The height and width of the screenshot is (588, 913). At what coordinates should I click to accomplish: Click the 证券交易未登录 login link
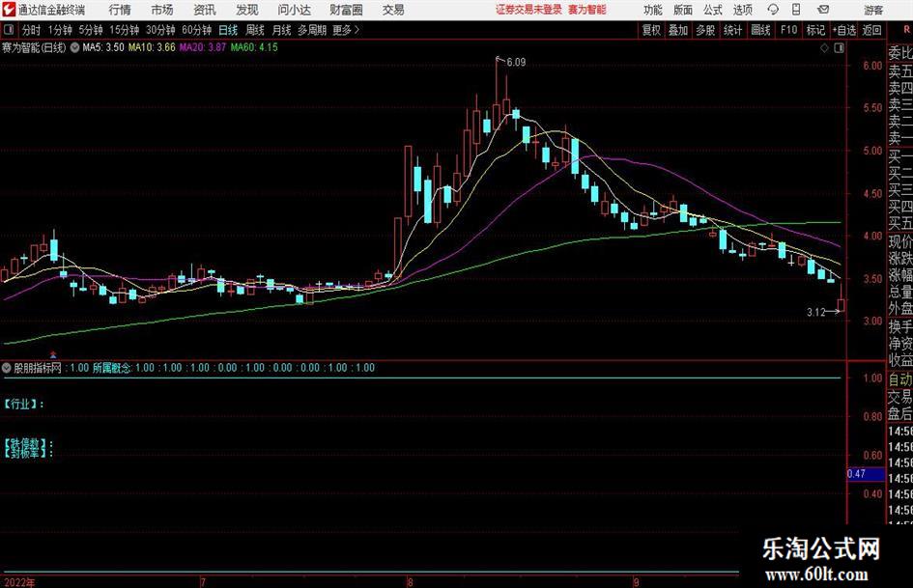point(528,10)
